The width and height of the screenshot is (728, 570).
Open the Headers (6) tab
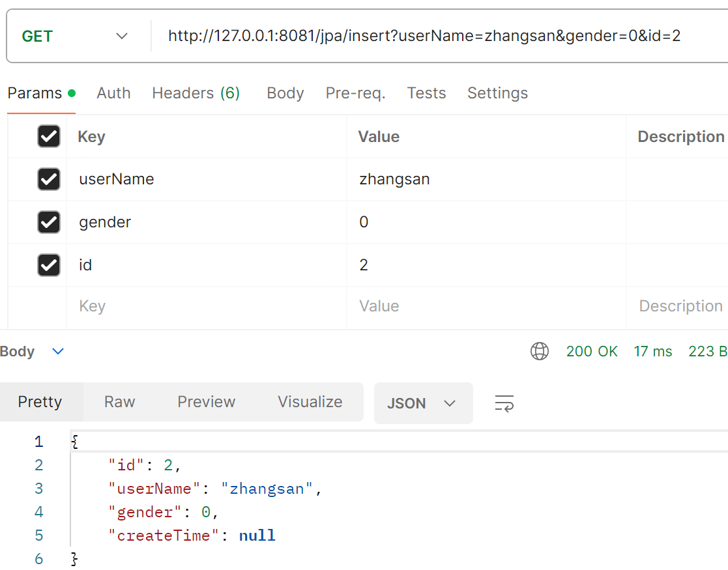[x=196, y=93]
